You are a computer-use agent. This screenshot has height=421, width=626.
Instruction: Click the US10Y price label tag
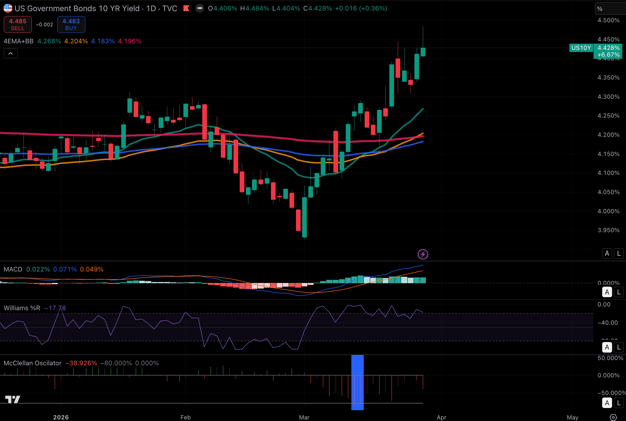[x=581, y=48]
